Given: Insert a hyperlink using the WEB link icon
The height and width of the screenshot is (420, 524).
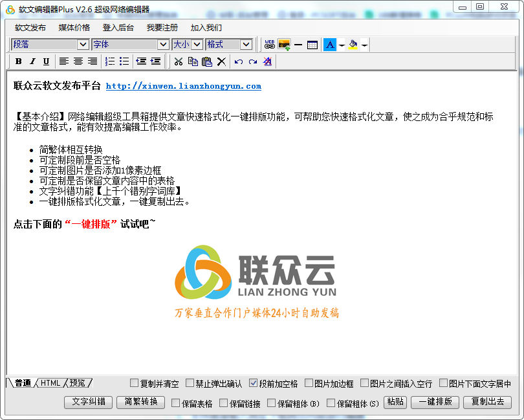Looking at the screenshot, I should 270,45.
